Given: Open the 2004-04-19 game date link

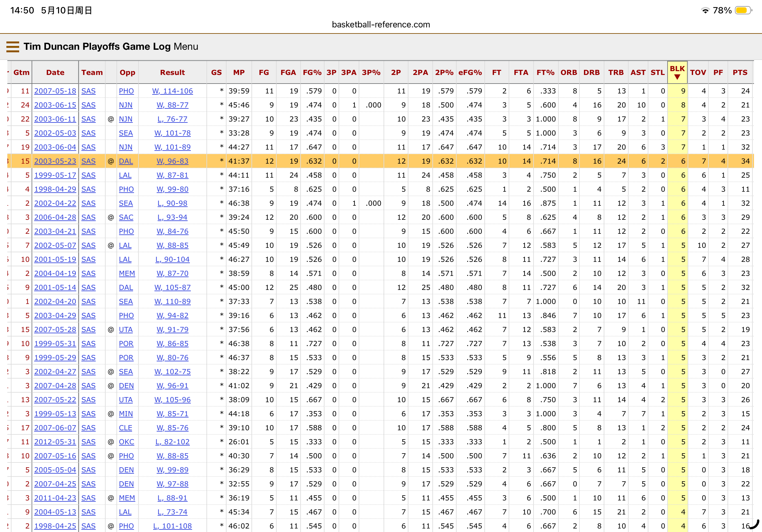Looking at the screenshot, I should (55, 273).
